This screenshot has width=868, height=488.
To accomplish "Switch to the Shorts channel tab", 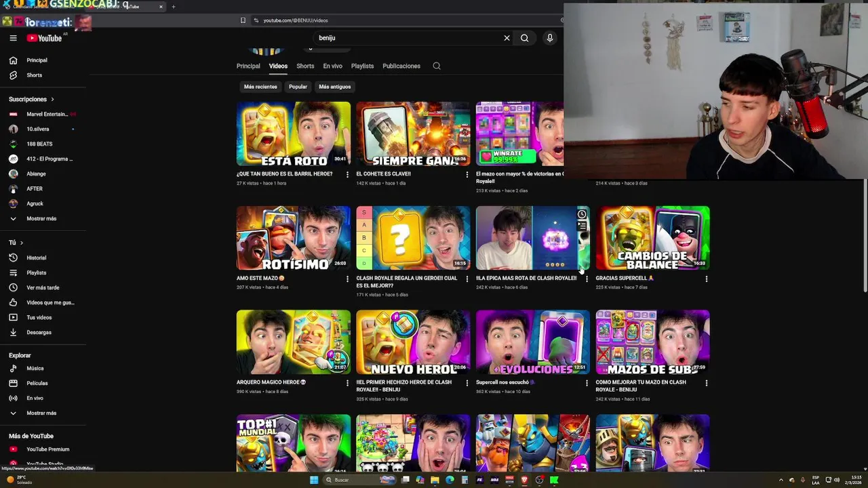I will [x=305, y=66].
